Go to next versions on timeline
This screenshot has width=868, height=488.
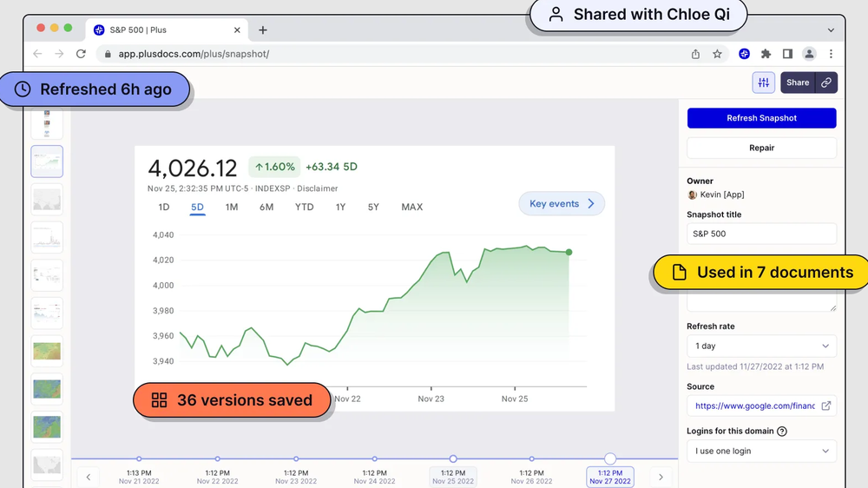tap(661, 477)
